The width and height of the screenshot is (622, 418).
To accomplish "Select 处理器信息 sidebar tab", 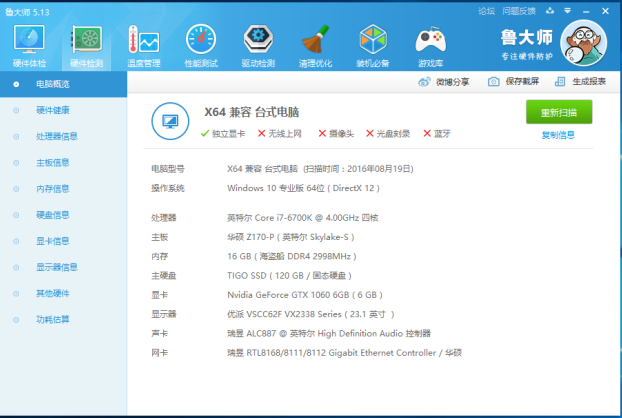I will coord(63,136).
